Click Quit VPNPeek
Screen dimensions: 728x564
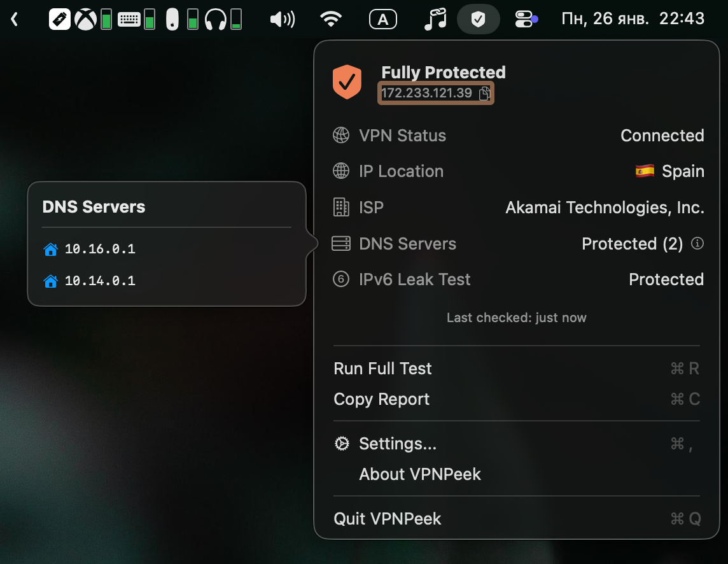[x=387, y=519]
